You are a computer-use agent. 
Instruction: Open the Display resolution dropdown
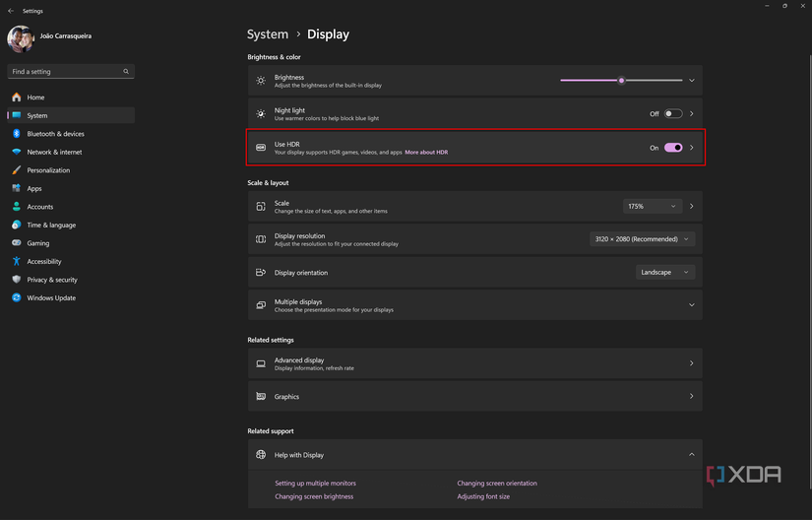click(642, 239)
